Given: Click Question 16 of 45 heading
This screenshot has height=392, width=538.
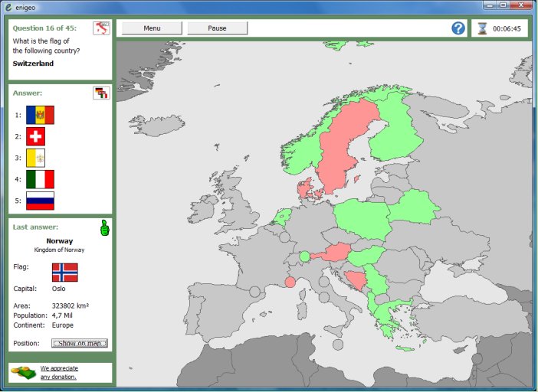Looking at the screenshot, I should tap(44, 28).
